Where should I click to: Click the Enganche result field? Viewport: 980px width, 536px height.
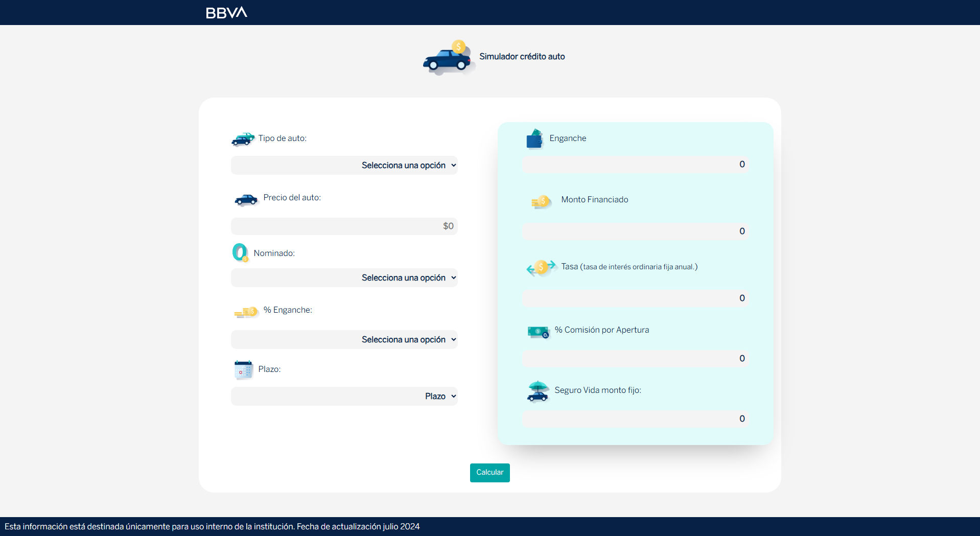point(635,165)
